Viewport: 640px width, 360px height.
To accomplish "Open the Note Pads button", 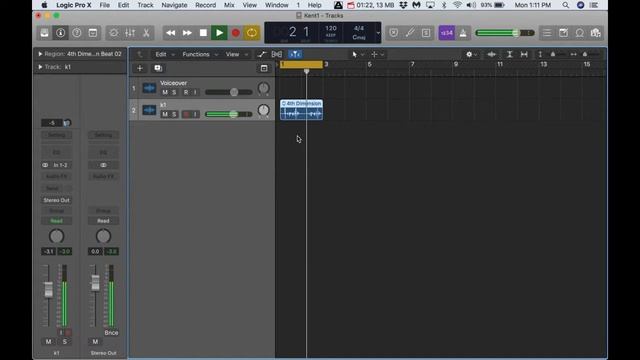I will 563,33.
